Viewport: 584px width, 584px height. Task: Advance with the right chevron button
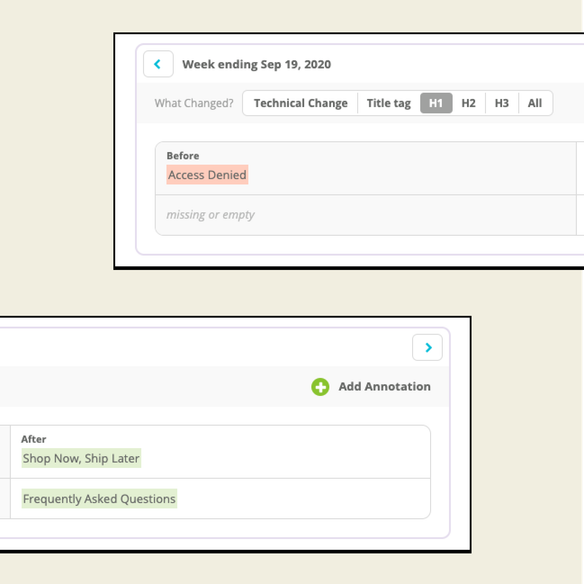pyautogui.click(x=427, y=347)
